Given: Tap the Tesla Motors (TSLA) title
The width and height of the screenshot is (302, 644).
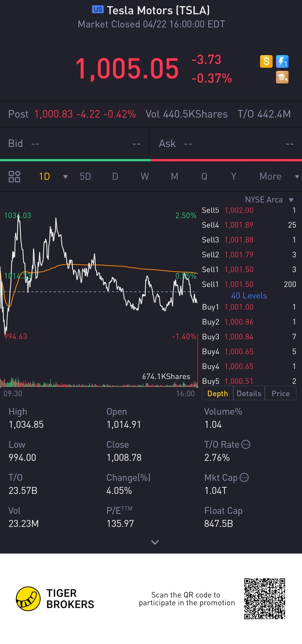Looking at the screenshot, I should pyautogui.click(x=158, y=10).
